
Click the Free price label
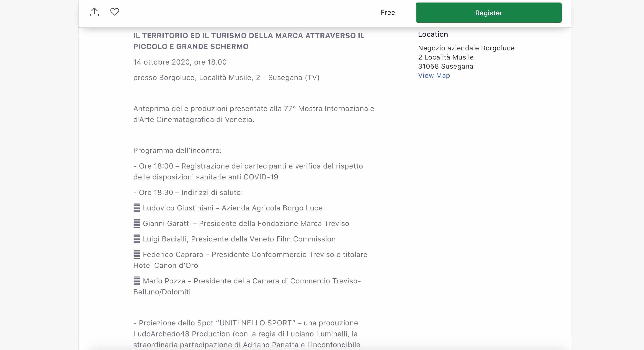pyautogui.click(x=388, y=13)
